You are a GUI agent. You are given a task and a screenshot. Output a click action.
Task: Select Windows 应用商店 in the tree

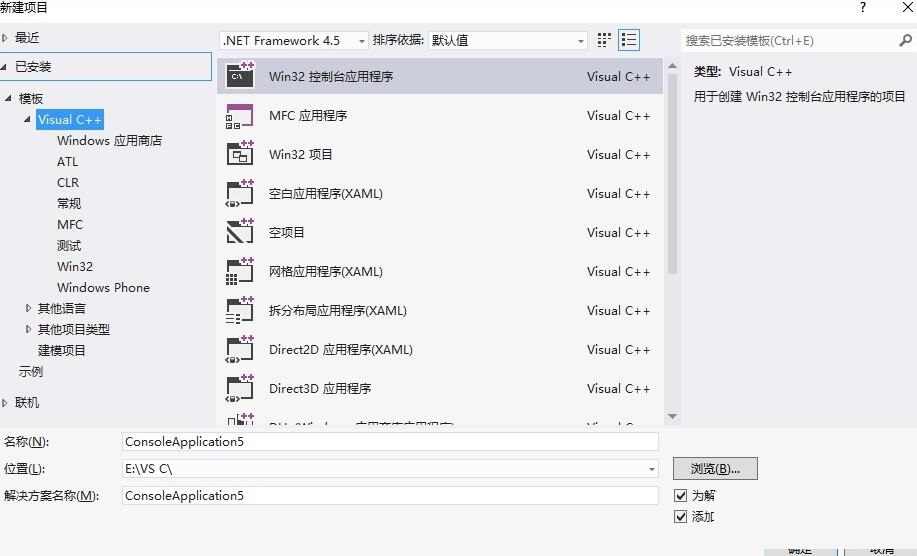(x=109, y=140)
